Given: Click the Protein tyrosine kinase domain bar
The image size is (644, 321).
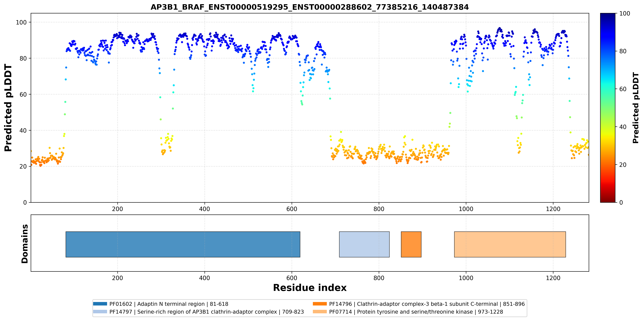Looking at the screenshot, I should point(510,244).
